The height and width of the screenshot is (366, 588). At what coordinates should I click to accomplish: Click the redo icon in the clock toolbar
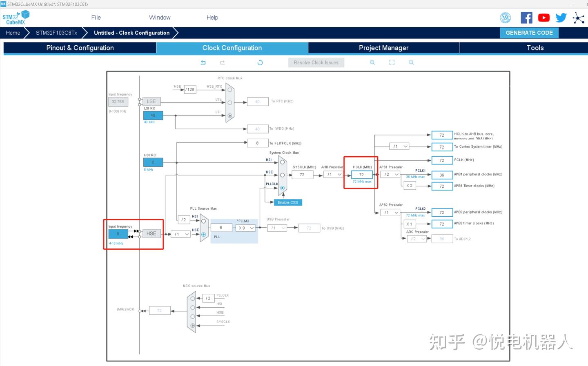point(223,62)
